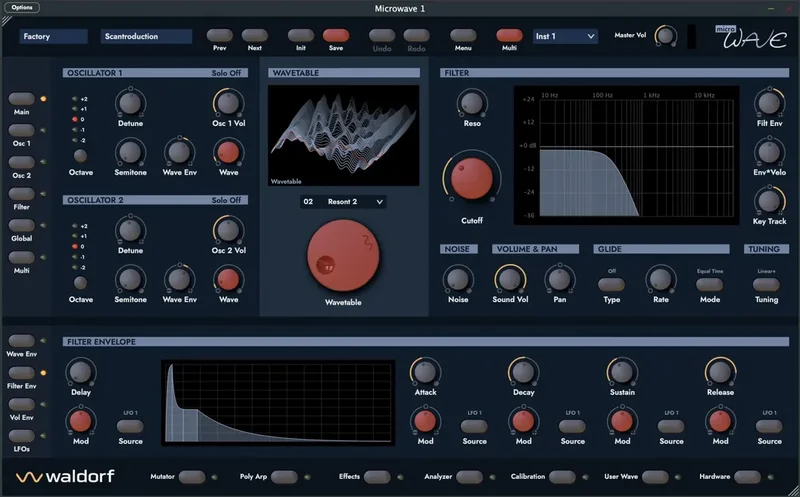
Task: Adjust the Osc 1 Vol knob
Action: pyautogui.click(x=228, y=103)
